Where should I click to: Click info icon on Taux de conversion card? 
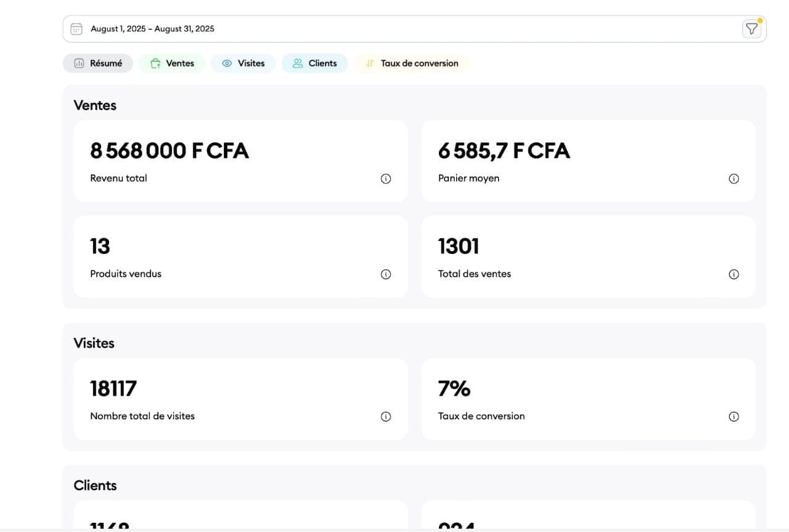pyautogui.click(x=734, y=417)
